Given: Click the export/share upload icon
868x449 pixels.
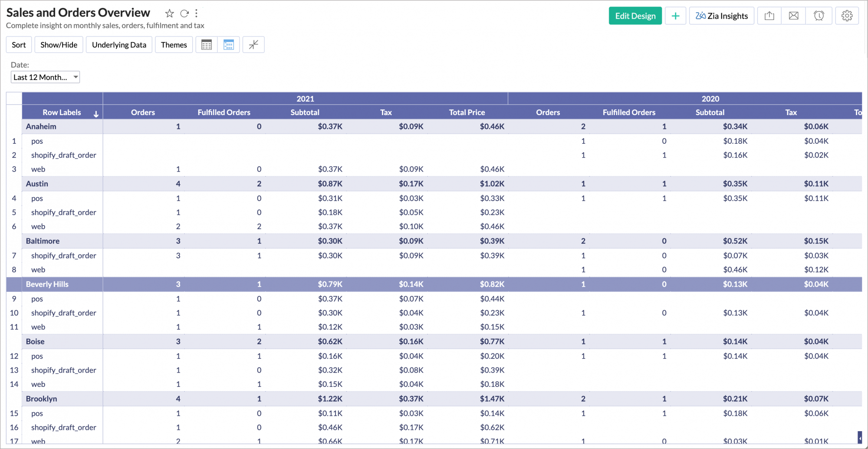Looking at the screenshot, I should 769,16.
